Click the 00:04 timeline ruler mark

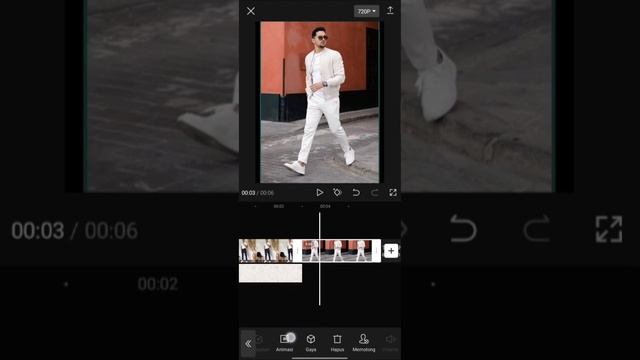point(325,206)
